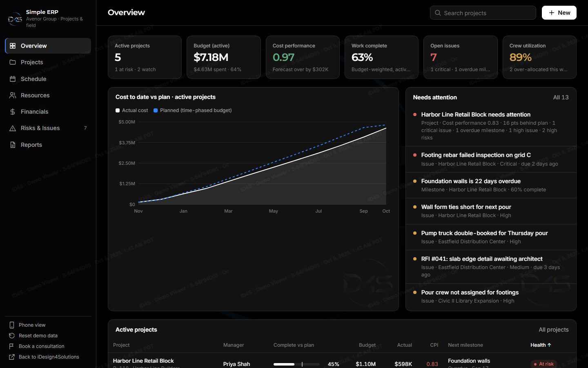
Task: Click the Resources people icon
Action: 13,95
